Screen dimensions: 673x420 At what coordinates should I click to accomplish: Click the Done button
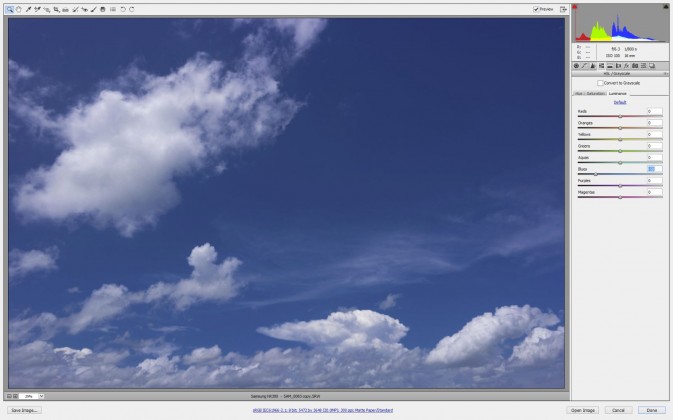pos(652,410)
